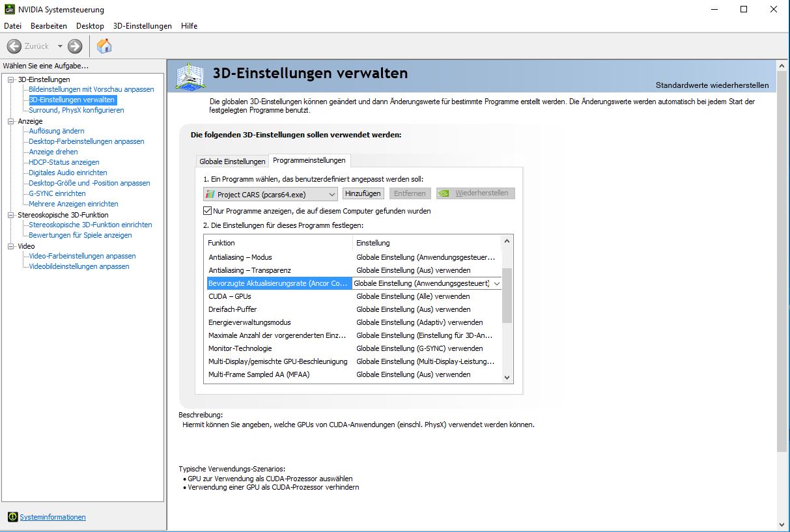This screenshot has width=790, height=532.
Task: Open Digitales Audio einrichten
Action: pyautogui.click(x=68, y=173)
